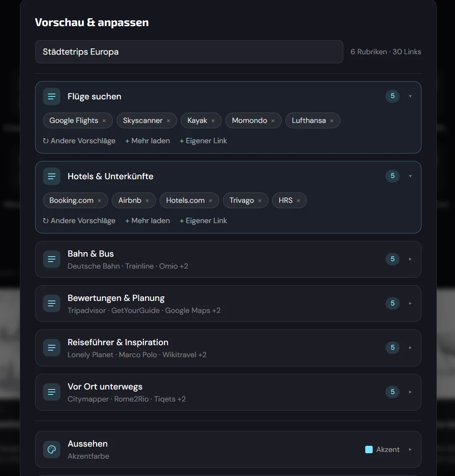The height and width of the screenshot is (476, 455).
Task: Click the list icon beside Hotels & Unterkünfte
Action: click(x=52, y=176)
